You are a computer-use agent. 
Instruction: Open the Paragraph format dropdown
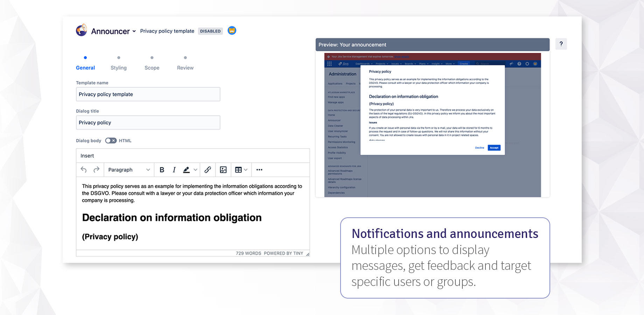tap(128, 170)
